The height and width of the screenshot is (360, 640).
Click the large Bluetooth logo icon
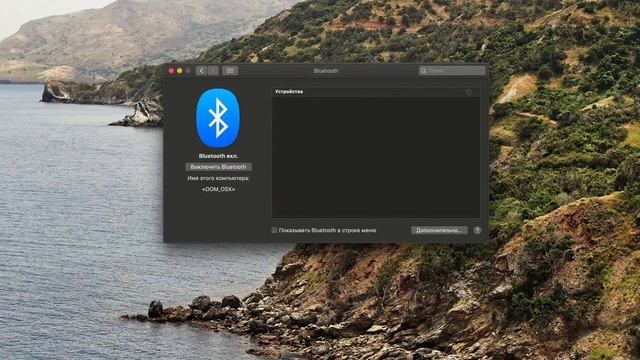click(x=218, y=118)
